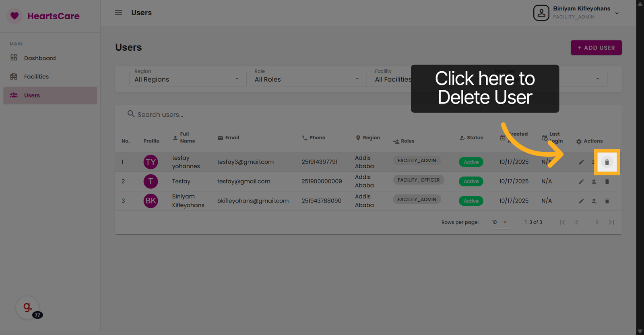Click the edit pencil icon for Tesfay
The image size is (644, 335).
coord(581,182)
